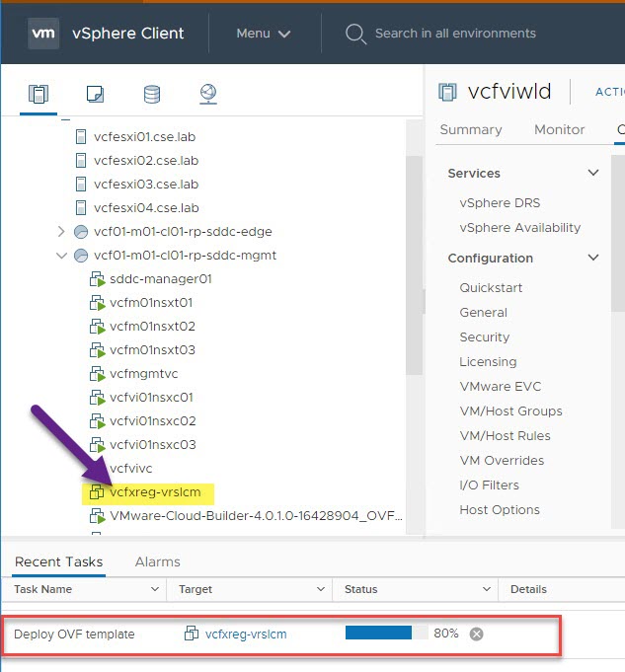Image resolution: width=625 pixels, height=672 pixels.
Task: Open Status column filter dropdown
Action: point(487,589)
